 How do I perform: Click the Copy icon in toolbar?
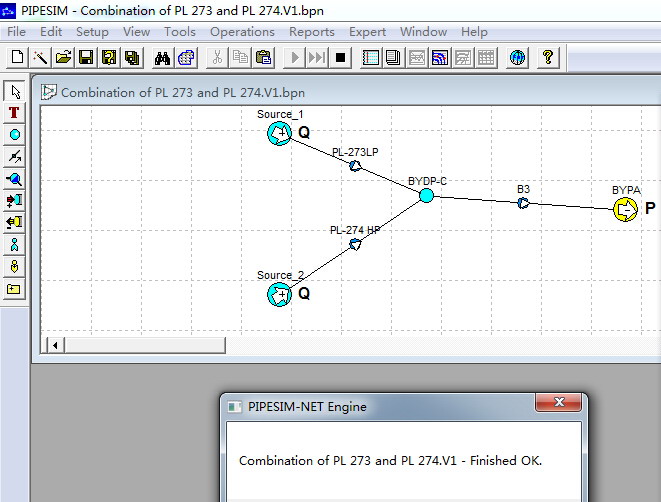pyautogui.click(x=240, y=57)
